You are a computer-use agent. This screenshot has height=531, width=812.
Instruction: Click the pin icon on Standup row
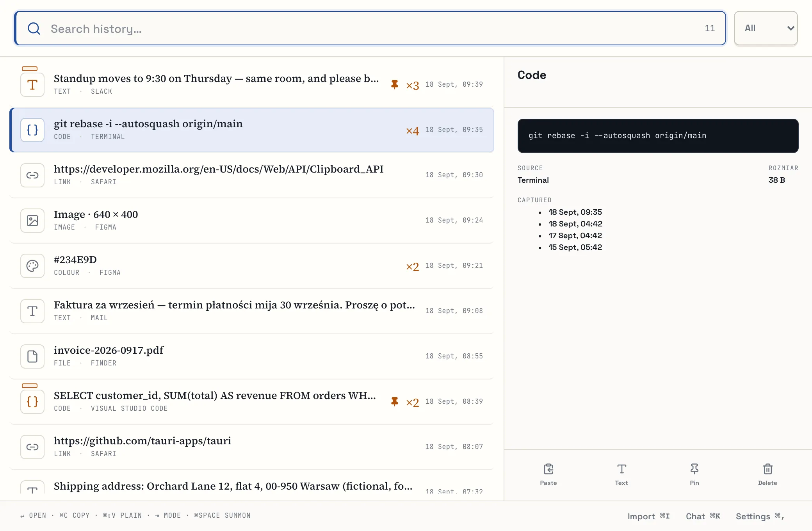[395, 84]
